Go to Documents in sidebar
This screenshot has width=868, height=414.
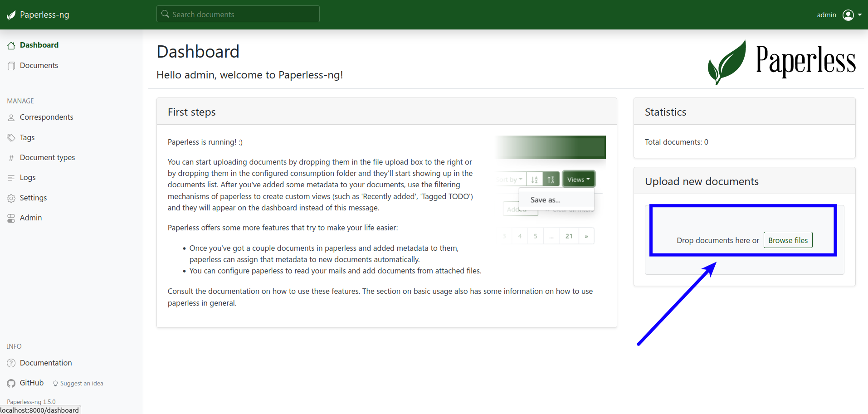pos(39,65)
